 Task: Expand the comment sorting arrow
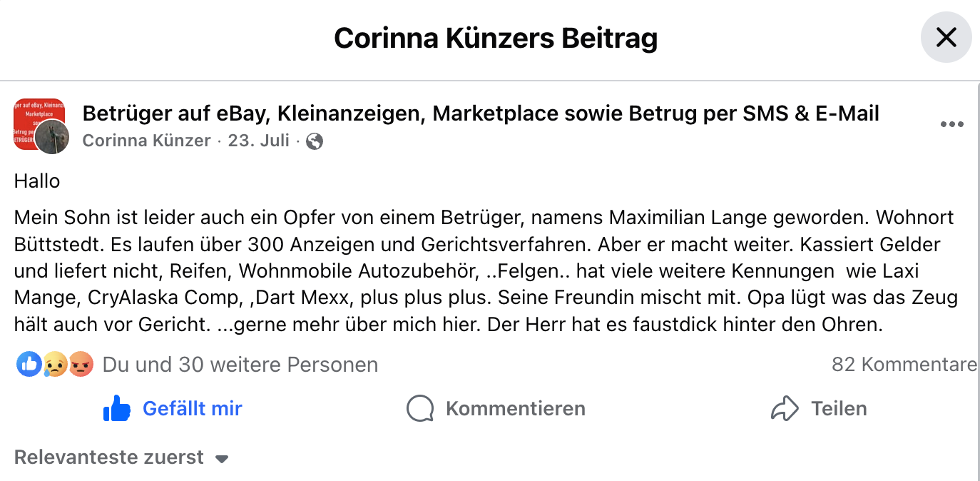pyautogui.click(x=222, y=459)
